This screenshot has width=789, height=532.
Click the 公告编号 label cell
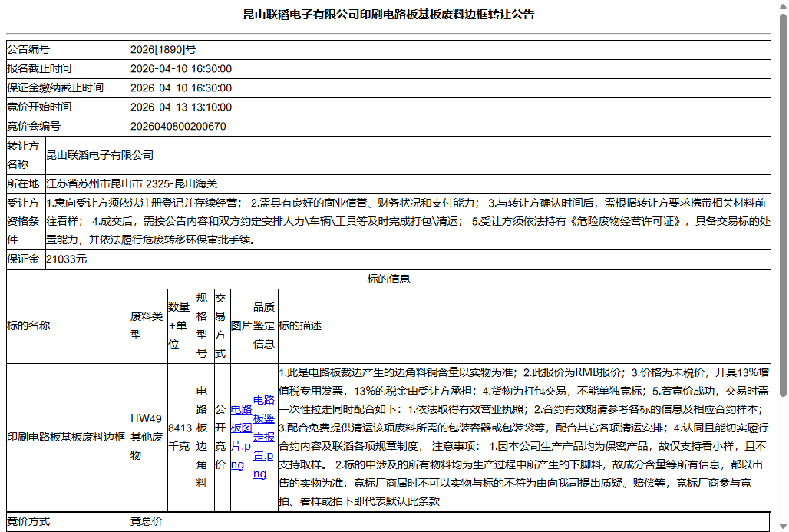pos(68,49)
